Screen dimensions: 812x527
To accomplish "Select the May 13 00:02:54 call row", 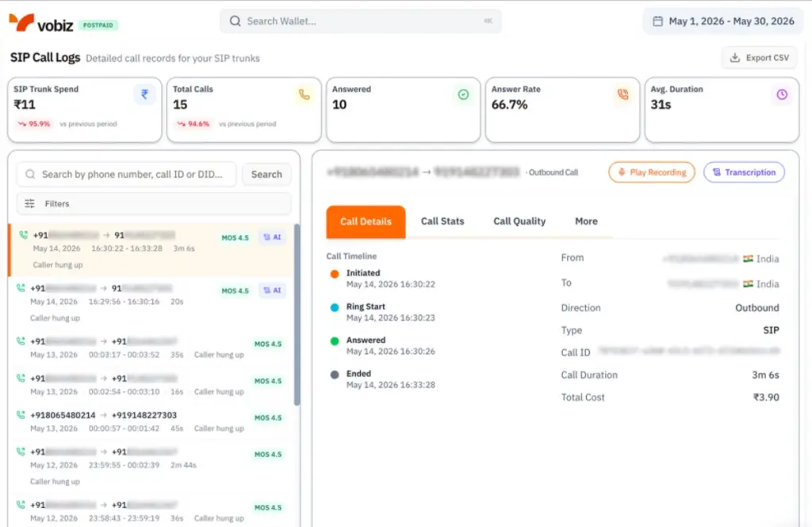I will pos(151,385).
